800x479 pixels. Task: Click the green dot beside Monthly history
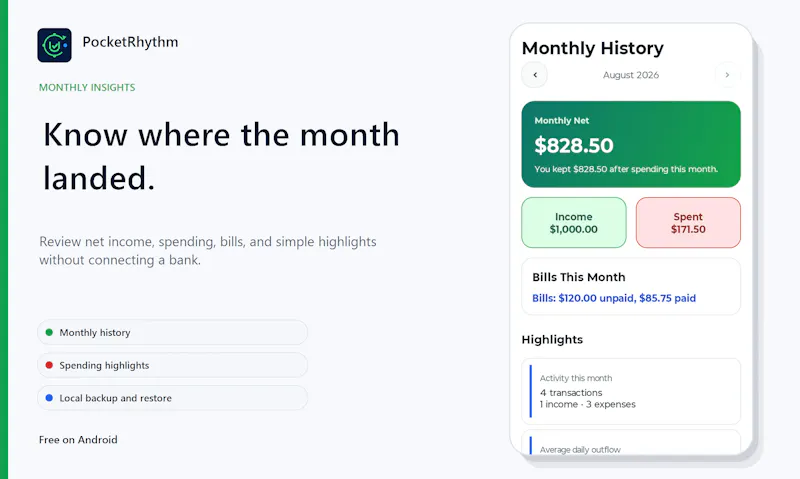[49, 332]
